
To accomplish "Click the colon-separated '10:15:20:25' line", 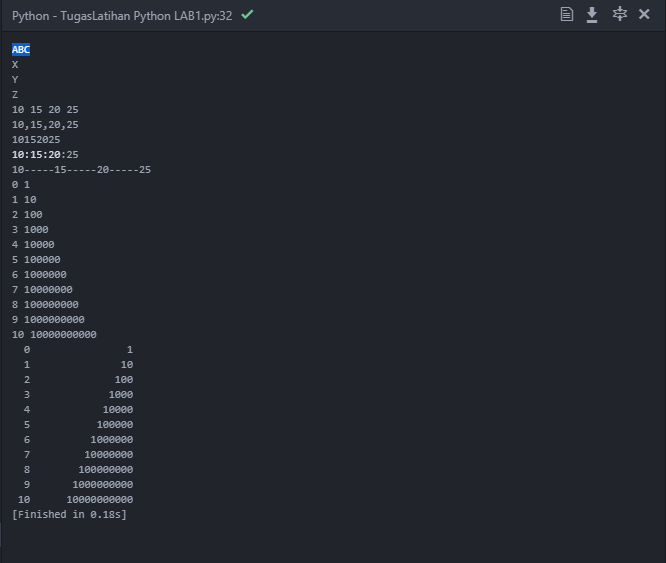I will click(x=45, y=155).
